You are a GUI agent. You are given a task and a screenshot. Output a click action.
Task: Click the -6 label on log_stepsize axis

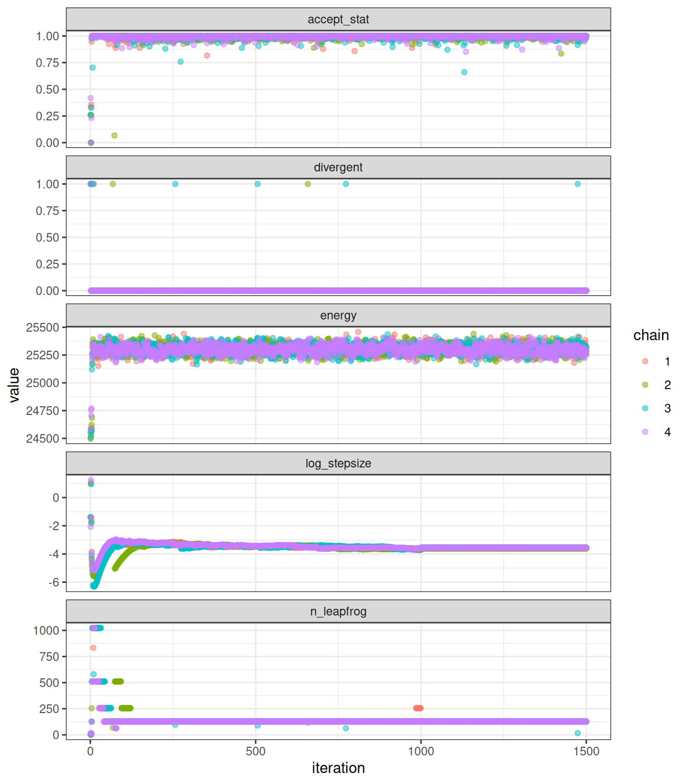54,582
